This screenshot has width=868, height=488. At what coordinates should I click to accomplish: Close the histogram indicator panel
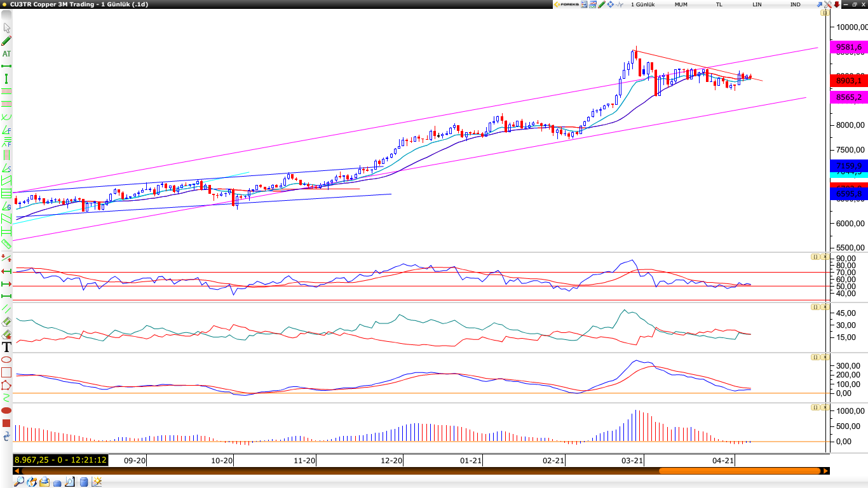pos(825,407)
